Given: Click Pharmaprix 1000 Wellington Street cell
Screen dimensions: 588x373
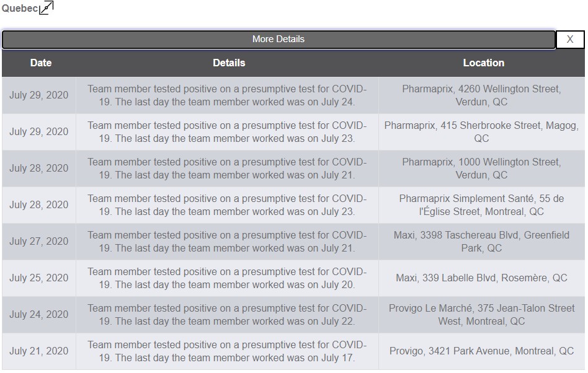Looking at the screenshot, I should click(481, 169).
